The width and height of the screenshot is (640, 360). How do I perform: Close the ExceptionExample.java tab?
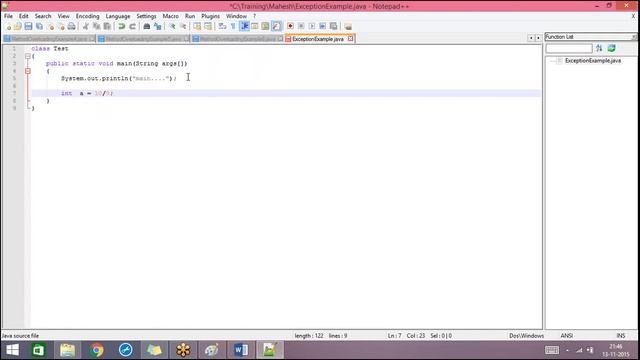point(350,39)
